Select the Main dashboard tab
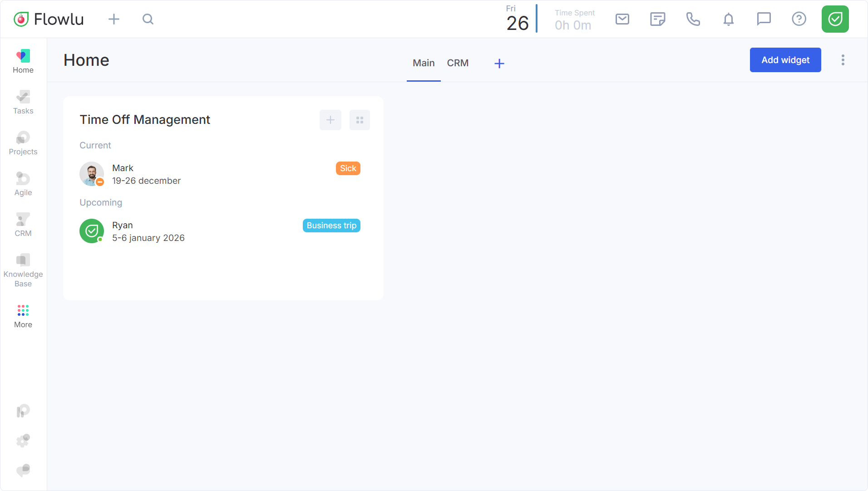Screen dimensions: 868x491 pyautogui.click(x=423, y=63)
